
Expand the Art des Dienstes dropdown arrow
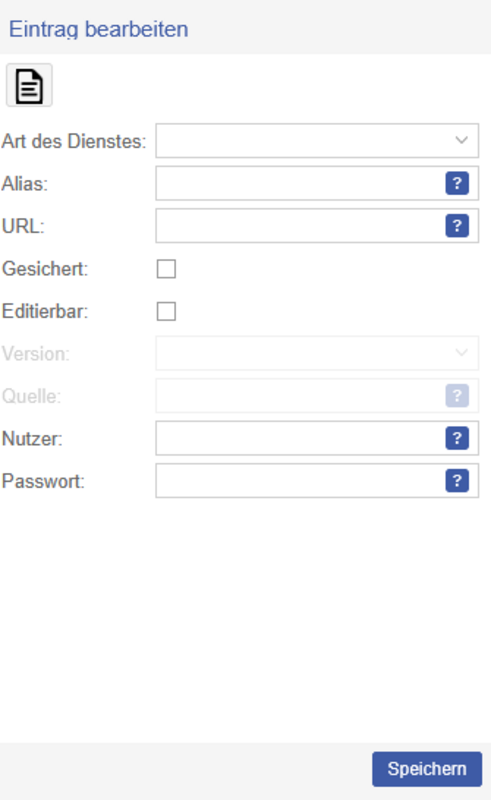pyautogui.click(x=461, y=140)
